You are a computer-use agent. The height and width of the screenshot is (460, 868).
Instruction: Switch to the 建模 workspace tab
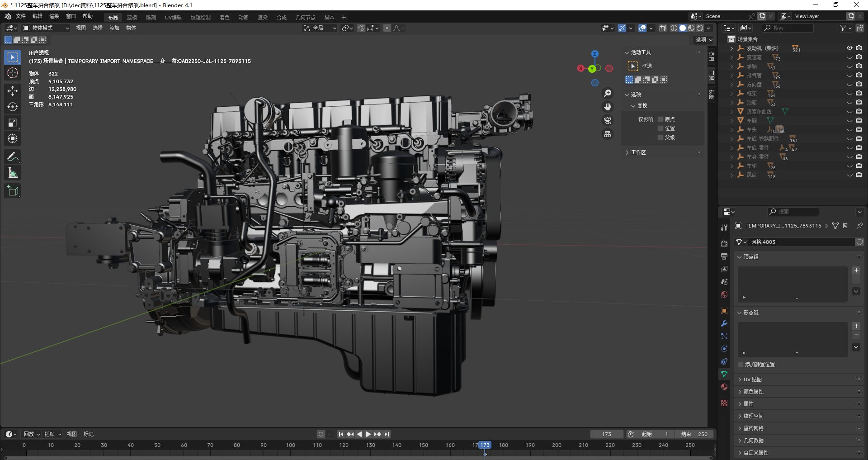tap(132, 17)
